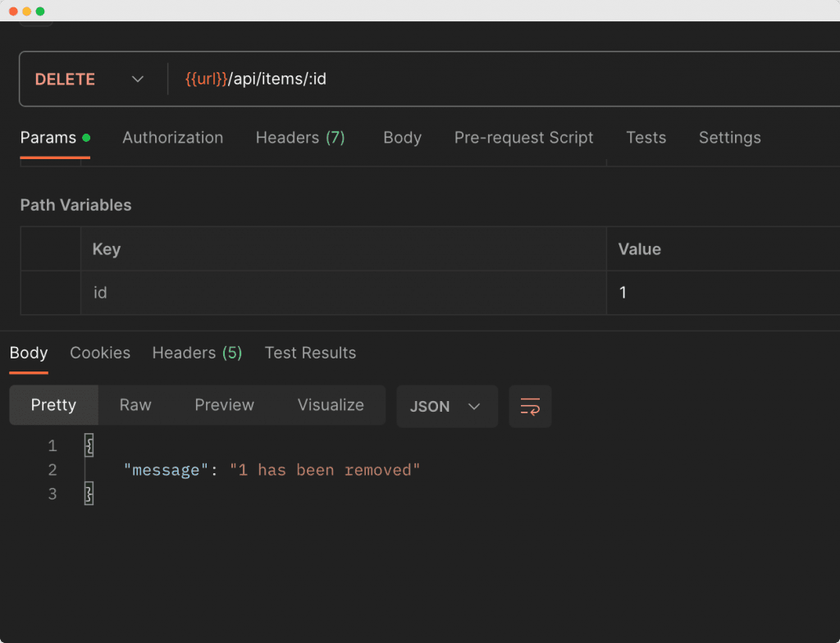Select the Pretty view button
This screenshot has width=840, height=643.
(x=53, y=404)
